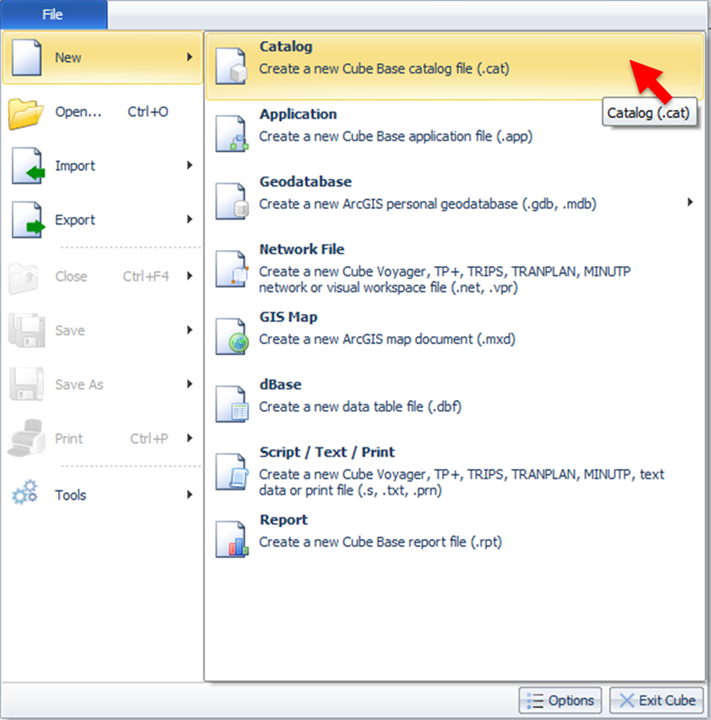Expand the Close submenu arrow
Viewport: 711px width, 720px height.
click(189, 276)
